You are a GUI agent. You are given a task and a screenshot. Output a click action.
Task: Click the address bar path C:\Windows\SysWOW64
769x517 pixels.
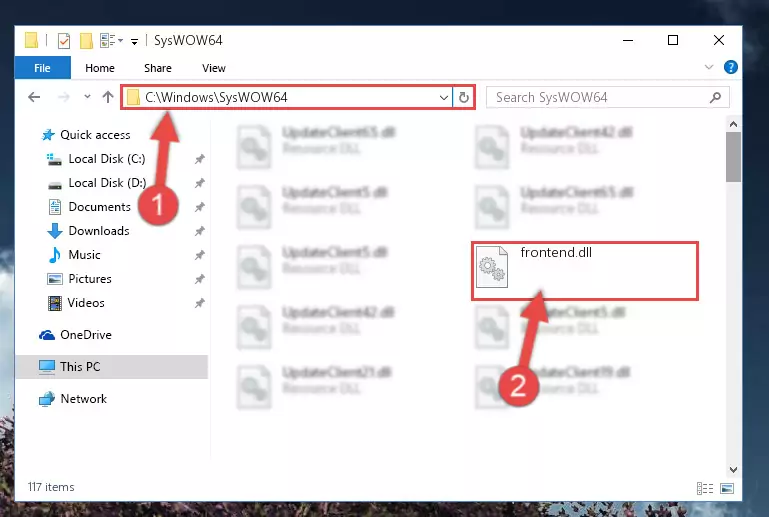[x=216, y=98]
